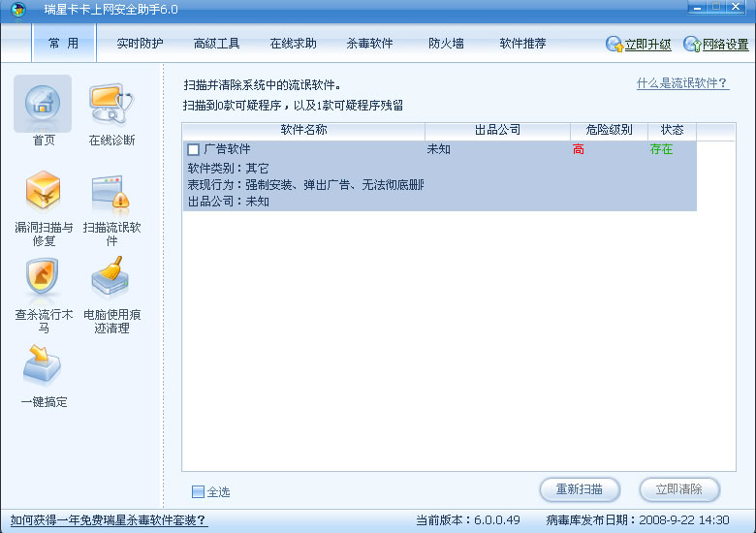Open the 实时防护 tab
This screenshot has width=756, height=533.
pos(140,44)
